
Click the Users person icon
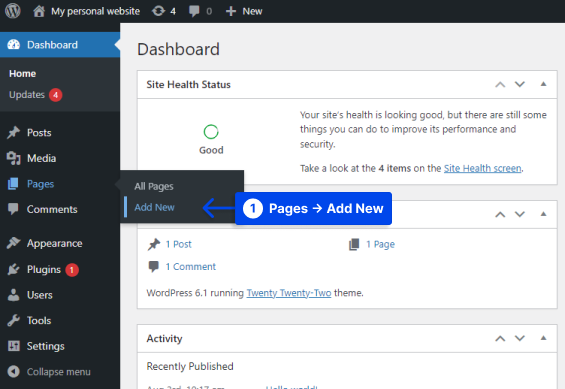tap(14, 295)
